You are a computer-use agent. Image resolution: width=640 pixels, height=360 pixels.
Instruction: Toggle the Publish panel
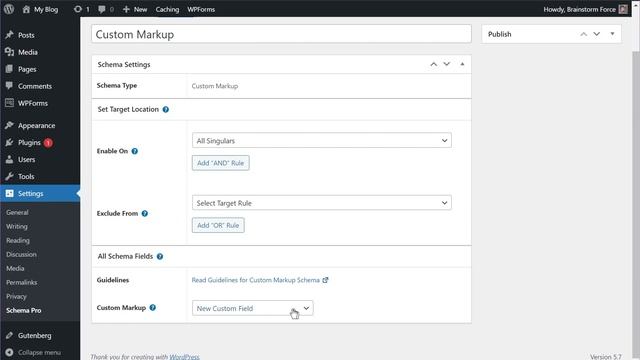pos(612,34)
